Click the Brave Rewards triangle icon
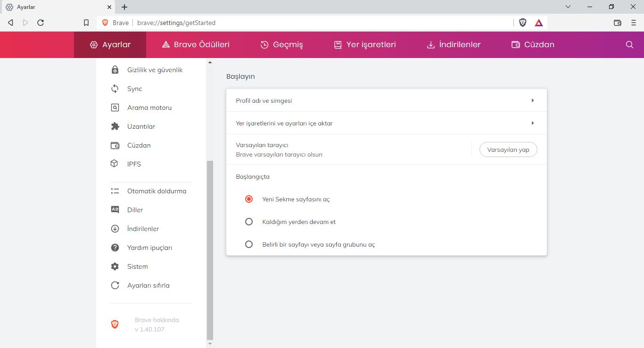Viewport: 644px width, 348px height. click(539, 23)
